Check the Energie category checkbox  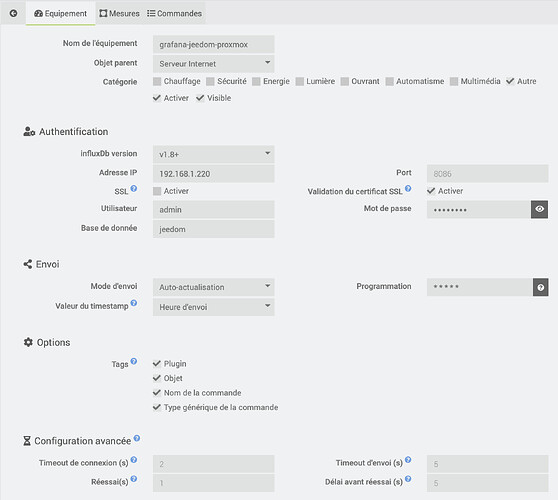[256, 81]
